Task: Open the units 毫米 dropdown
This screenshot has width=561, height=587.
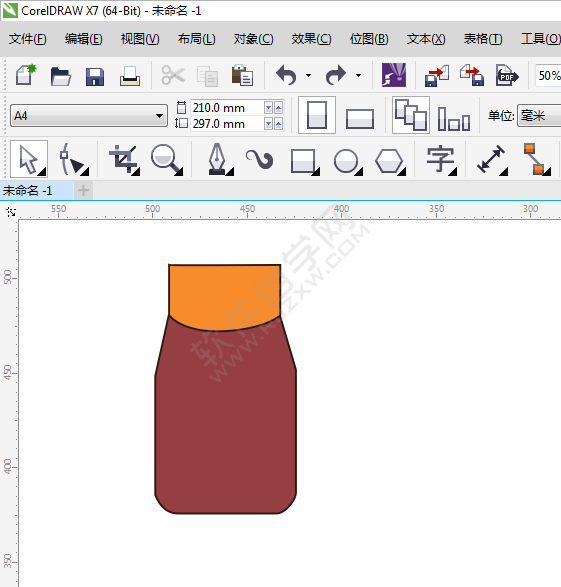Action: tap(539, 116)
